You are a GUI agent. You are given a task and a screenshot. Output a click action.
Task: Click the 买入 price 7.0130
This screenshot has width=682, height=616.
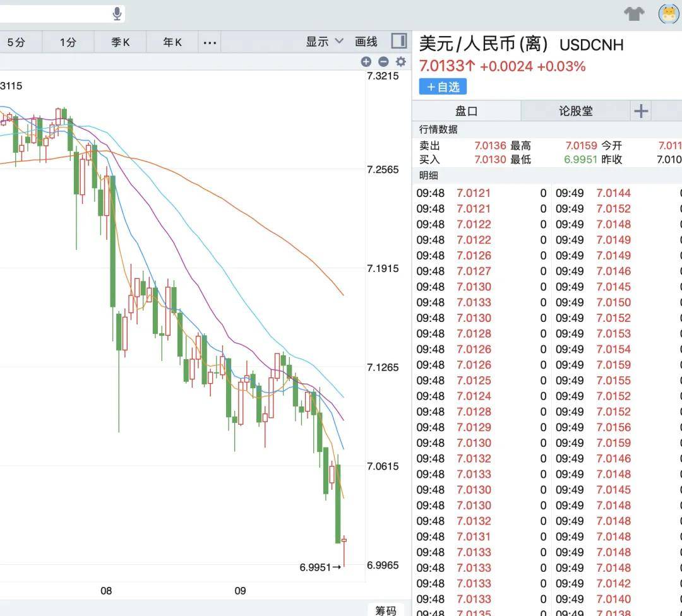tap(490, 160)
